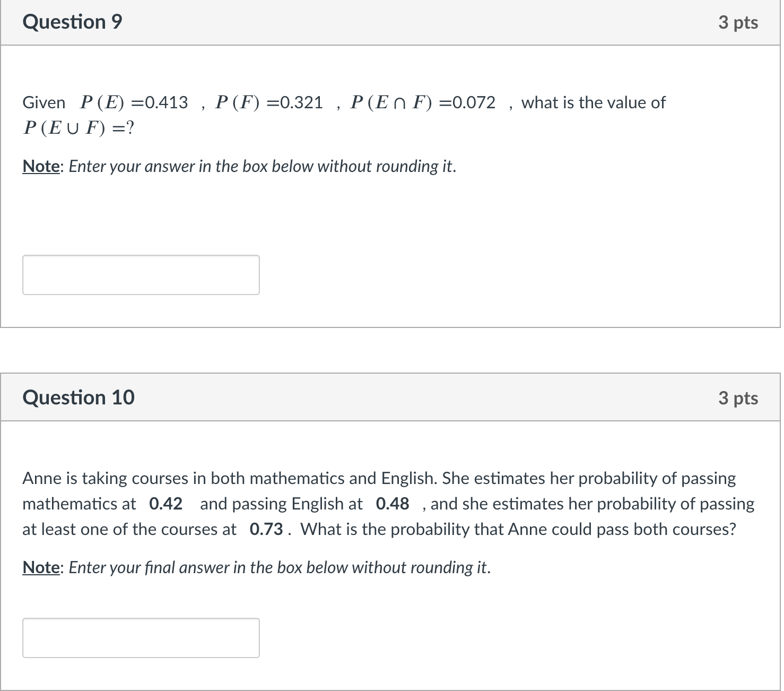
Task: Click the value 'P(F) =0.321'
Action: tap(269, 102)
